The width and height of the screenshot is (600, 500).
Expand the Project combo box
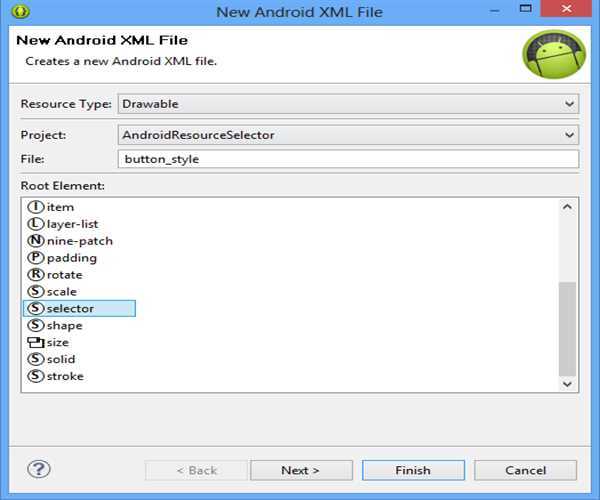point(569,135)
